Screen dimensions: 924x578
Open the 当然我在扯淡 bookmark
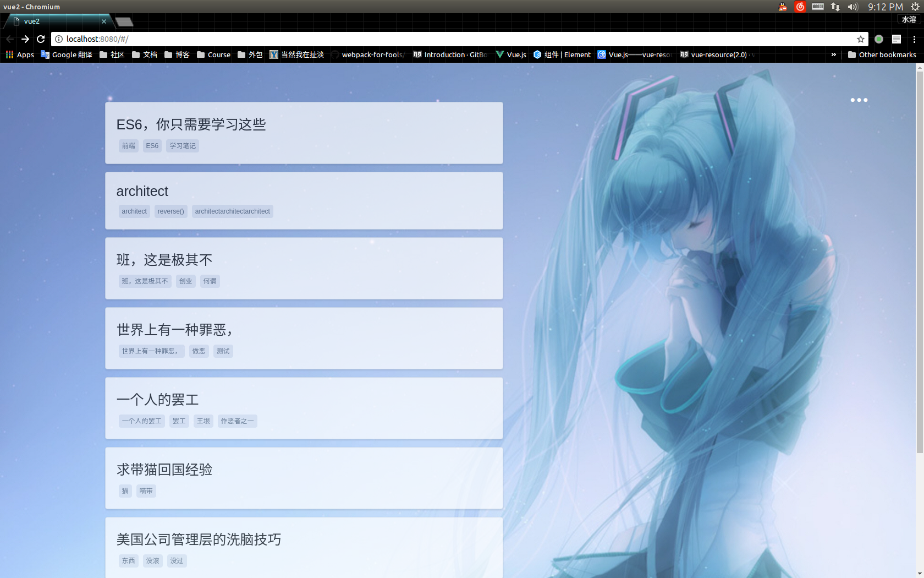click(297, 54)
